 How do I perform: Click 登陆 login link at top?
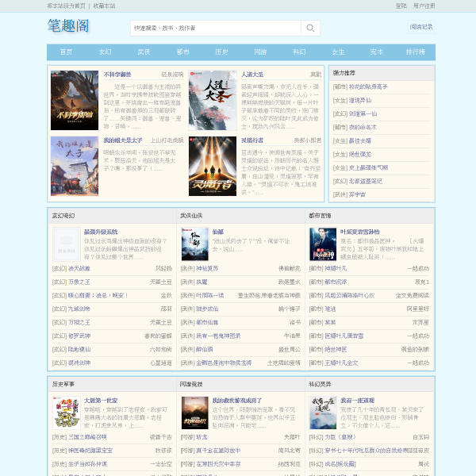click(x=401, y=6)
